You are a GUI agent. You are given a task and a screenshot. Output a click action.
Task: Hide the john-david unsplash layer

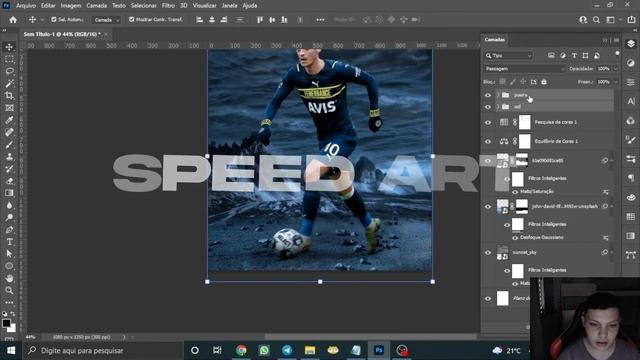[488, 207]
